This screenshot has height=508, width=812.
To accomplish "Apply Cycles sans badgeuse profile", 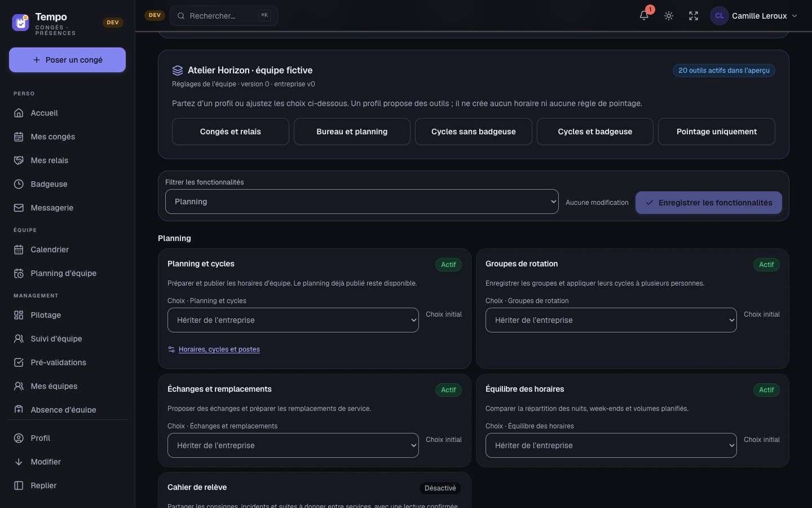I will pos(473,132).
